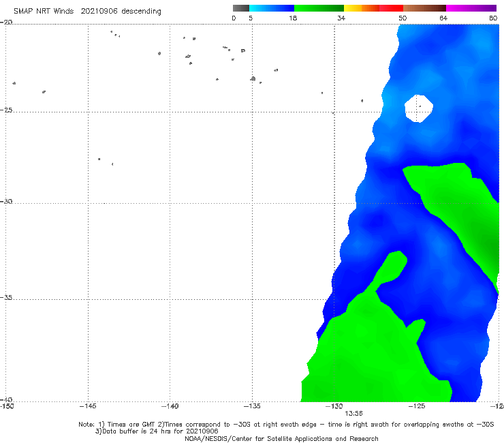This screenshot has height=443, width=504.
Task: Click the color bar label '50'
Action: (x=403, y=18)
